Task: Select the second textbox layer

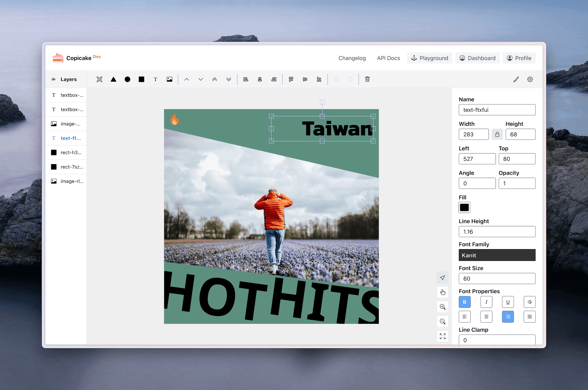Action: pyautogui.click(x=66, y=109)
